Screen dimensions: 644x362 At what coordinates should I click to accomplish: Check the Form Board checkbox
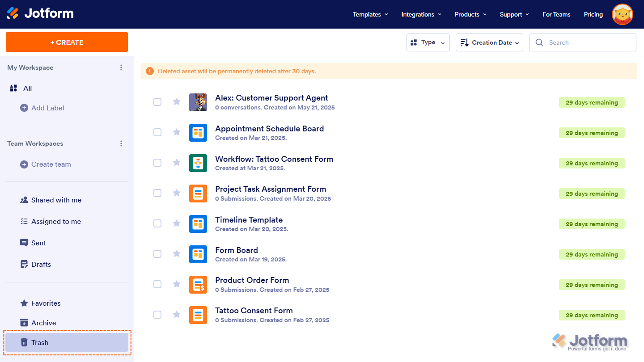click(x=157, y=254)
